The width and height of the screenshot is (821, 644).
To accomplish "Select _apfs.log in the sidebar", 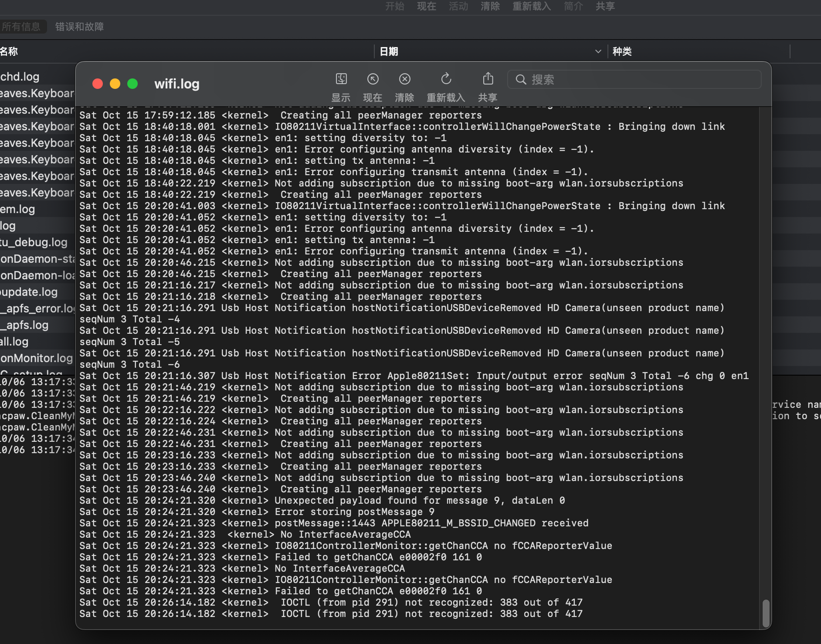I will [x=25, y=325].
